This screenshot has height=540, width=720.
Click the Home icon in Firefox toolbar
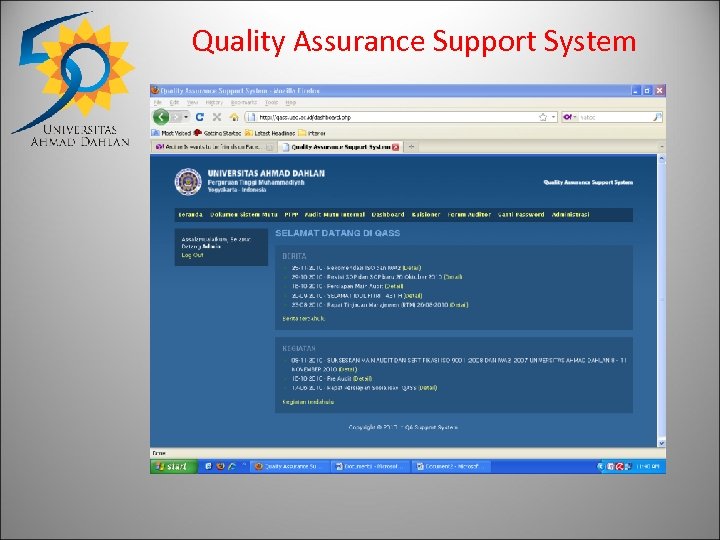pos(234,117)
